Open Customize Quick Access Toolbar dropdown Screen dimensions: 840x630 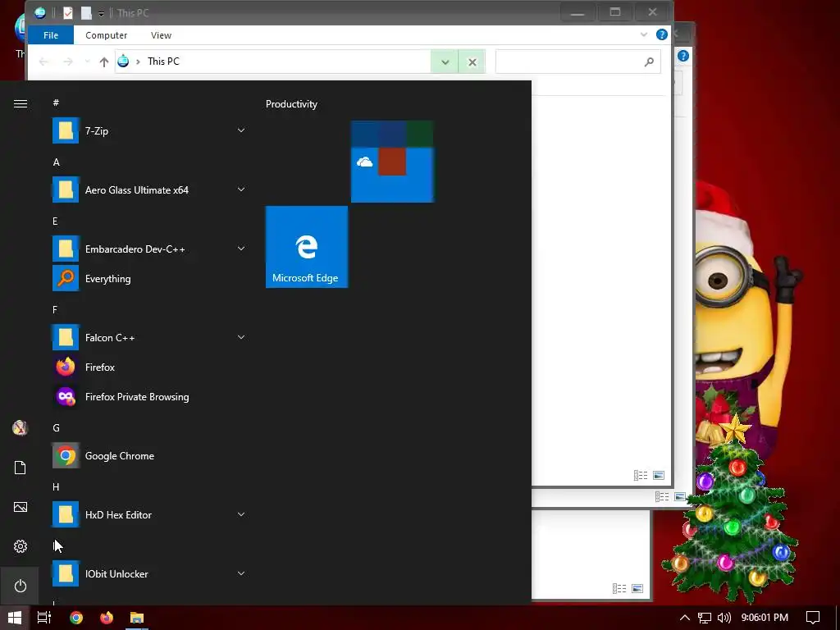(101, 13)
